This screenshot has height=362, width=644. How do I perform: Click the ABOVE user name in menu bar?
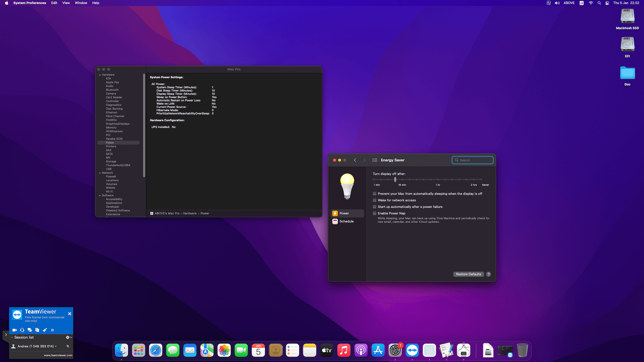click(x=569, y=3)
